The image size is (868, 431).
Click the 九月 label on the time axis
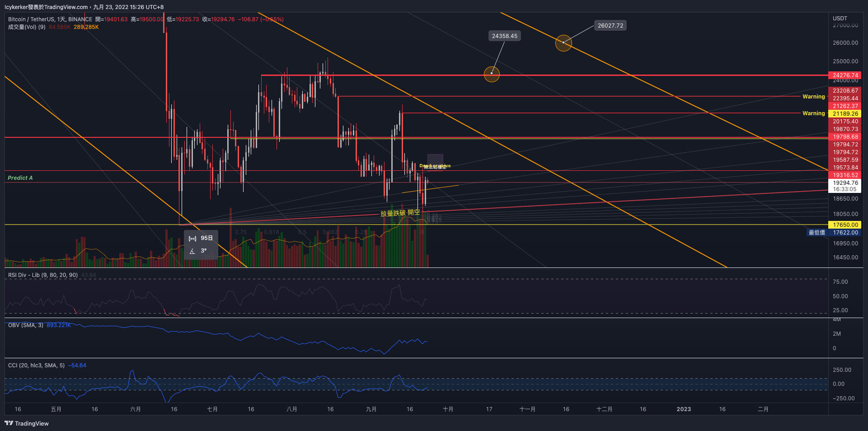click(371, 409)
